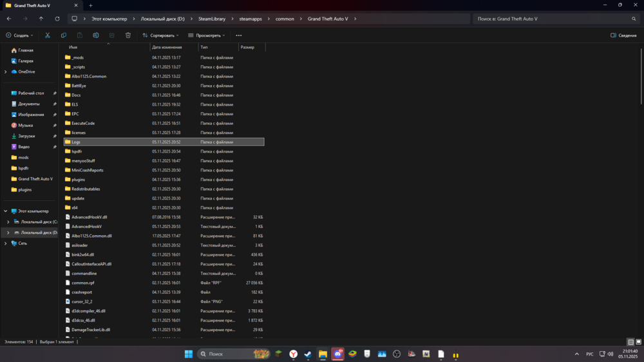This screenshot has height=362, width=644.
Task: Open the Создать new item menu
Action: pos(19,35)
